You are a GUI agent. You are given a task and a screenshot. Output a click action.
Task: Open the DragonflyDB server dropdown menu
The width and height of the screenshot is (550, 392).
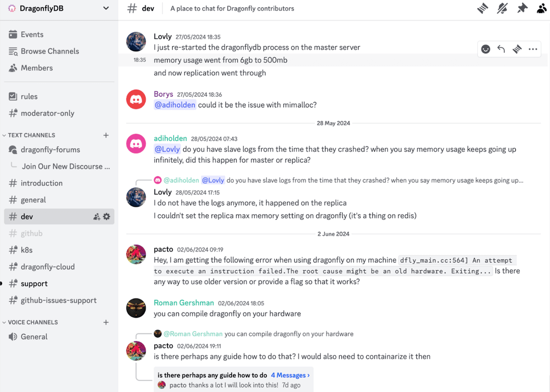pyautogui.click(x=106, y=8)
